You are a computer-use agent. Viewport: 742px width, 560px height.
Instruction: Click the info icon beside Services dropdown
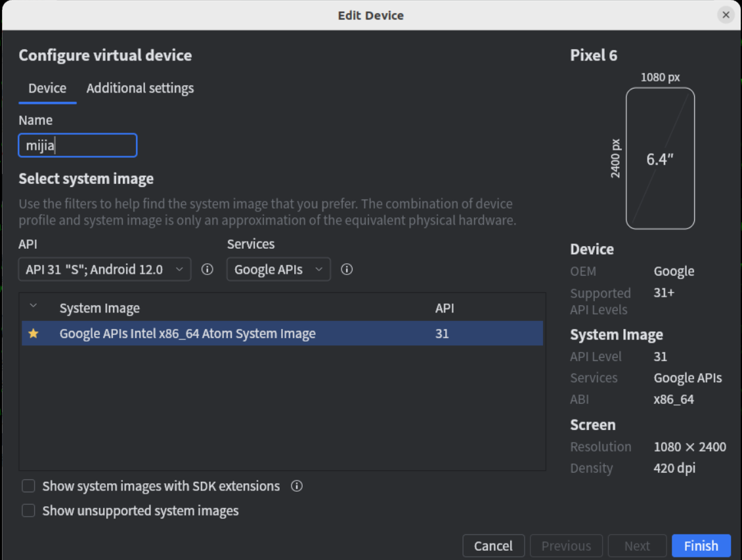(x=347, y=269)
